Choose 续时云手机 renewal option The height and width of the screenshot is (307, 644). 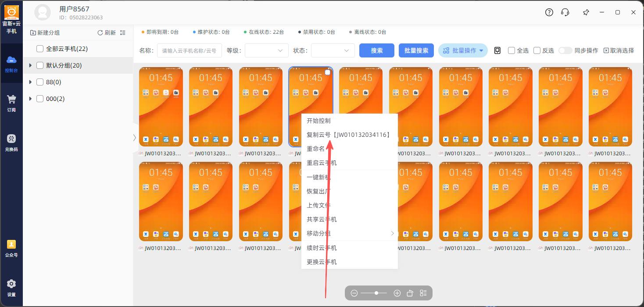click(350, 248)
